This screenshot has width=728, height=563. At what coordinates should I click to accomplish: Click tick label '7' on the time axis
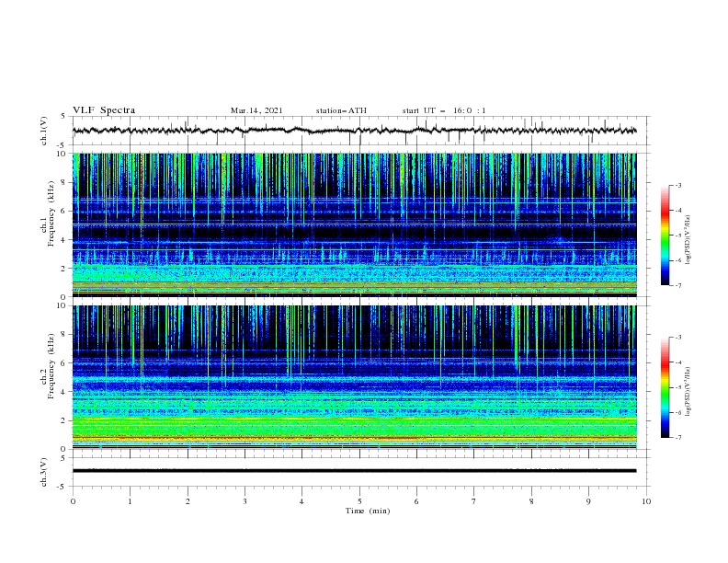474,501
